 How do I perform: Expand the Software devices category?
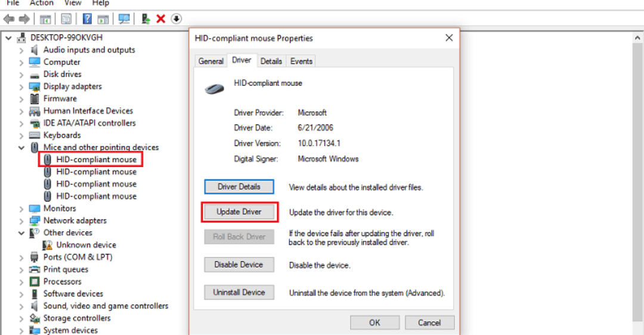click(x=21, y=294)
